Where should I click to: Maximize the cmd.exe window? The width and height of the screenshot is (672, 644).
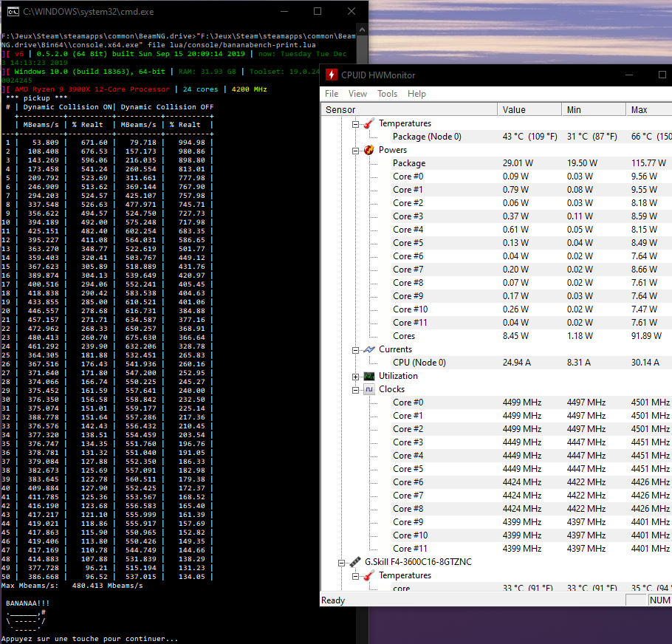point(318,12)
